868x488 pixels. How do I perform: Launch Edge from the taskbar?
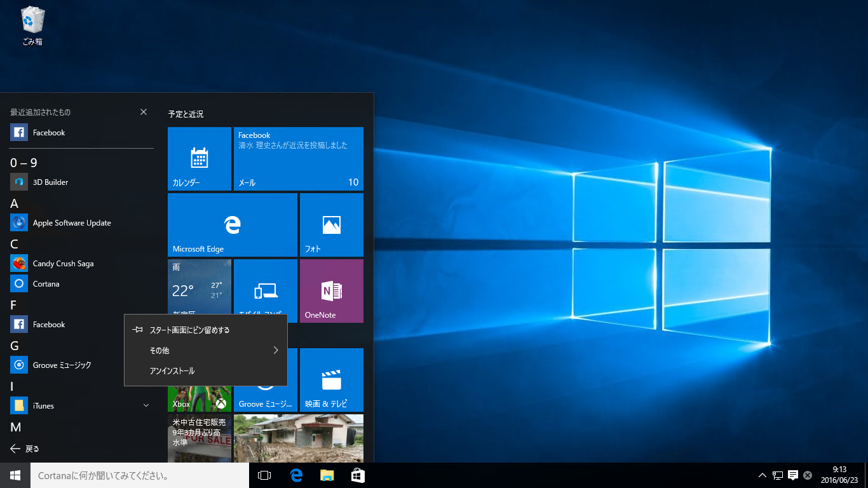[295, 475]
